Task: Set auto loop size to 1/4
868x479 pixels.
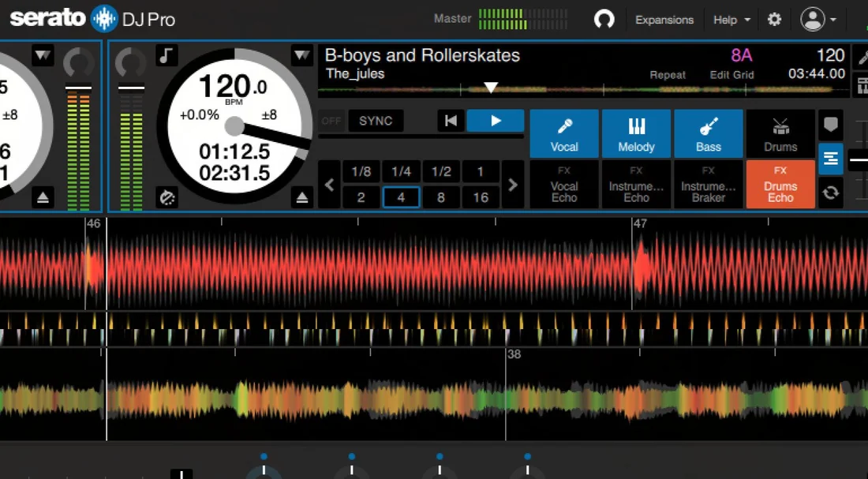Action: click(401, 172)
